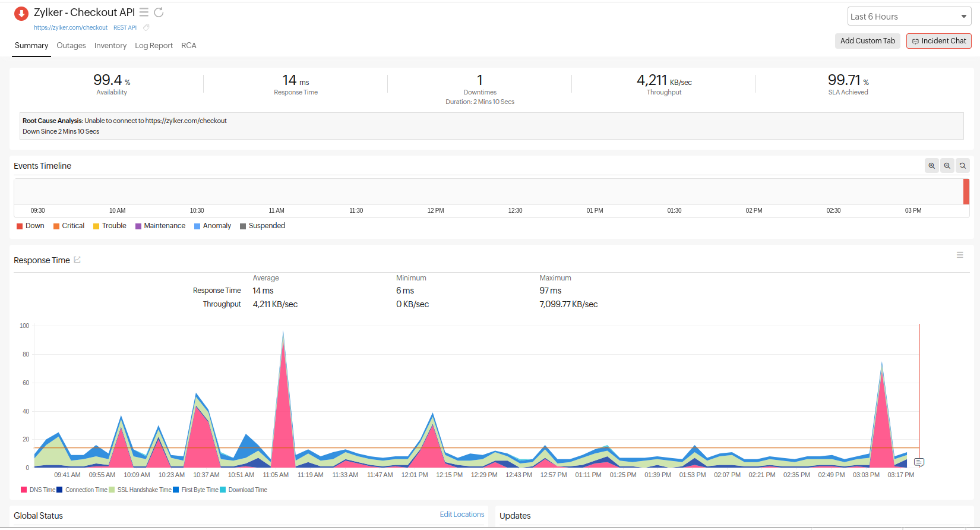Toggle Download Time legend entry
This screenshot has height=530, width=980.
point(244,490)
